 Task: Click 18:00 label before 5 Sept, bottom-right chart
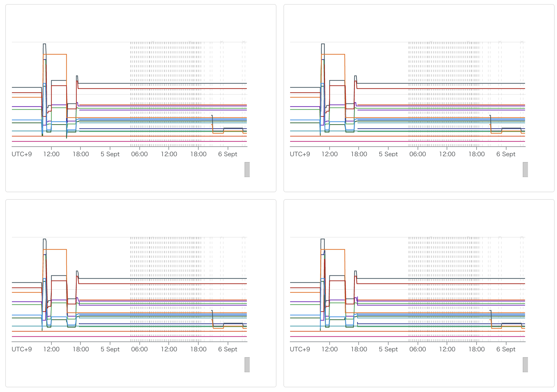359,349
